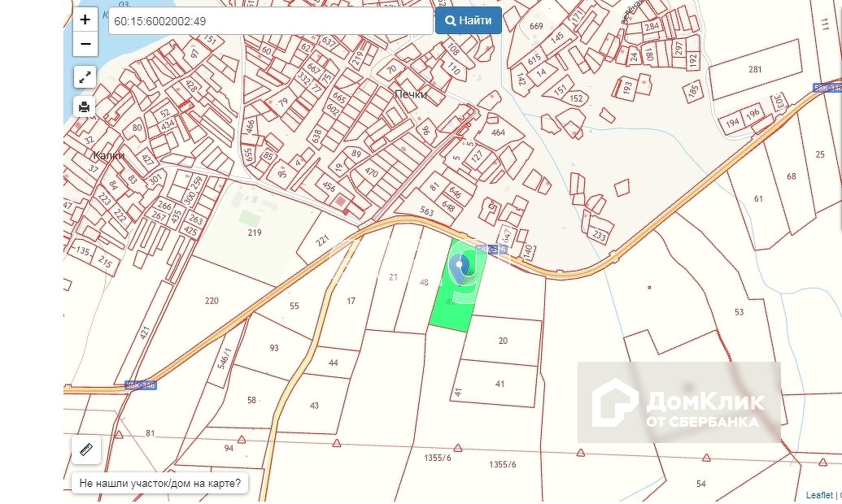
Task: Select land parcel 68
Action: 791,176
